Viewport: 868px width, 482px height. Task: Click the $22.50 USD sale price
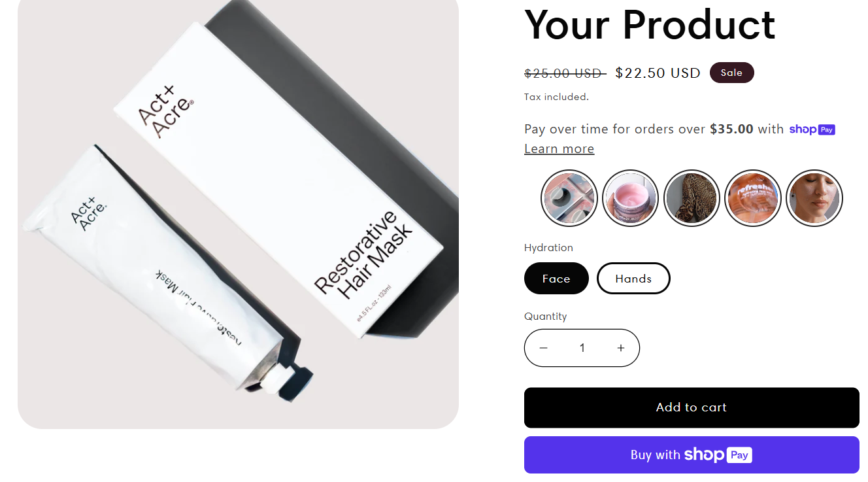click(x=658, y=73)
